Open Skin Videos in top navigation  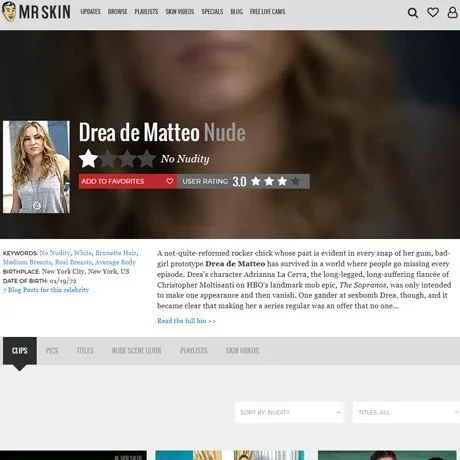pyautogui.click(x=180, y=12)
